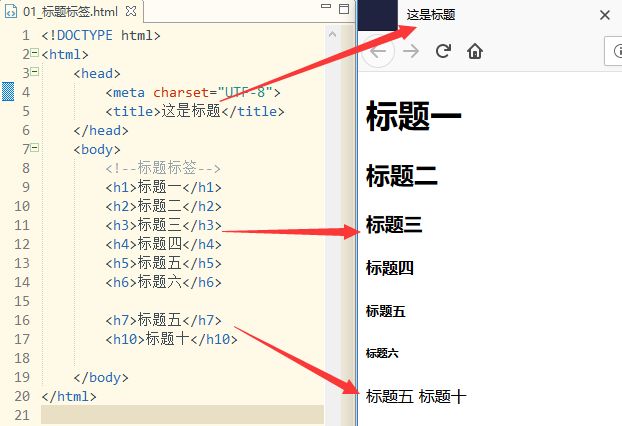The height and width of the screenshot is (426, 622).
Task: Click the closing body tag line
Action: (x=101, y=377)
